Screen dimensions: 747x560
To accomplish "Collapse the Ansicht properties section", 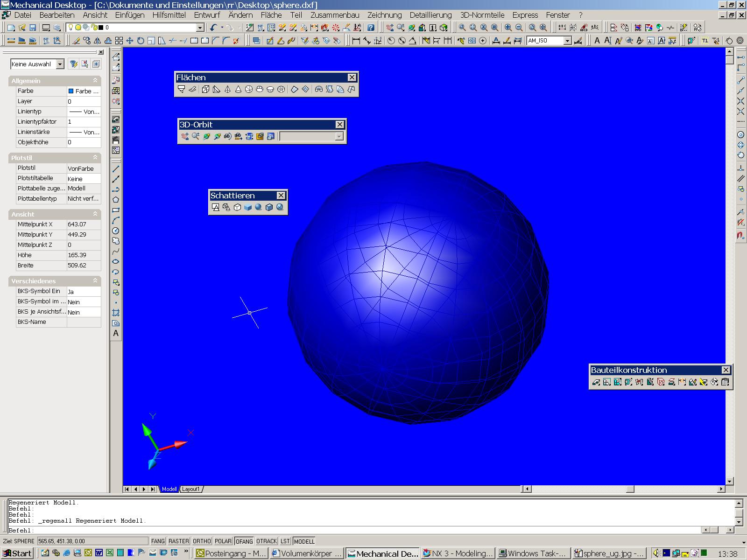I will click(95, 214).
